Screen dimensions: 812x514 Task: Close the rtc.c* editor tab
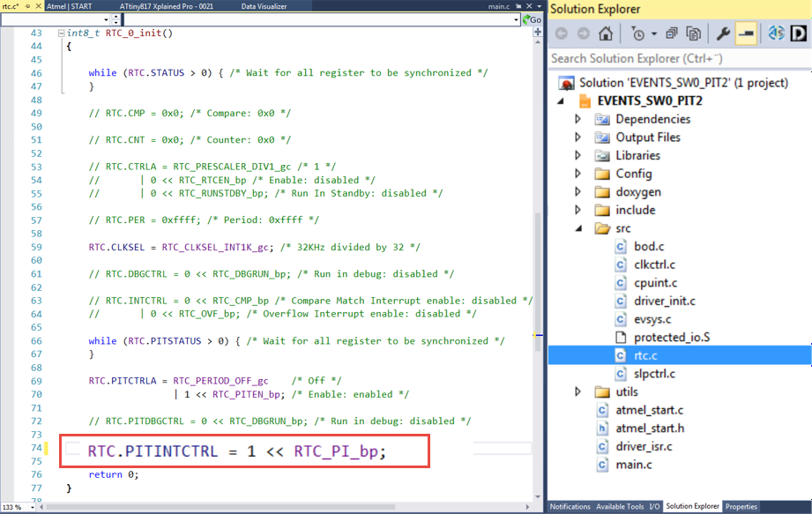point(37,6)
